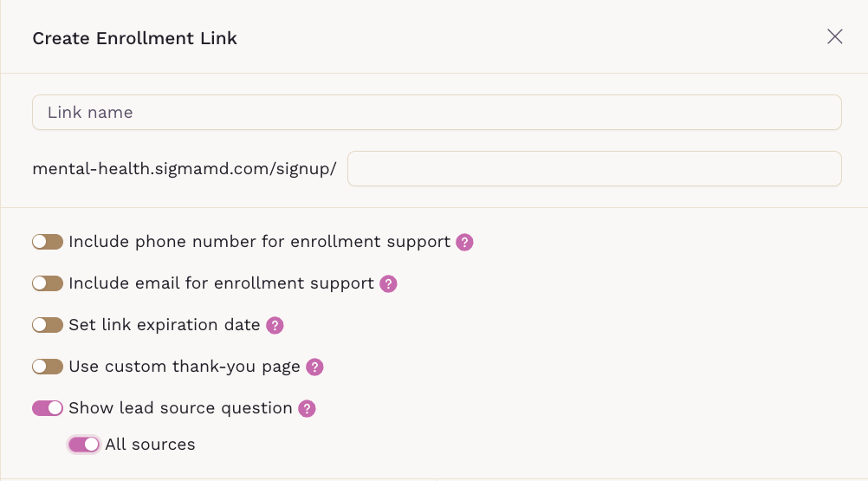Screen dimensions: 868x481
Task: Click the signup URL slug text box
Action: pyautogui.click(x=594, y=169)
